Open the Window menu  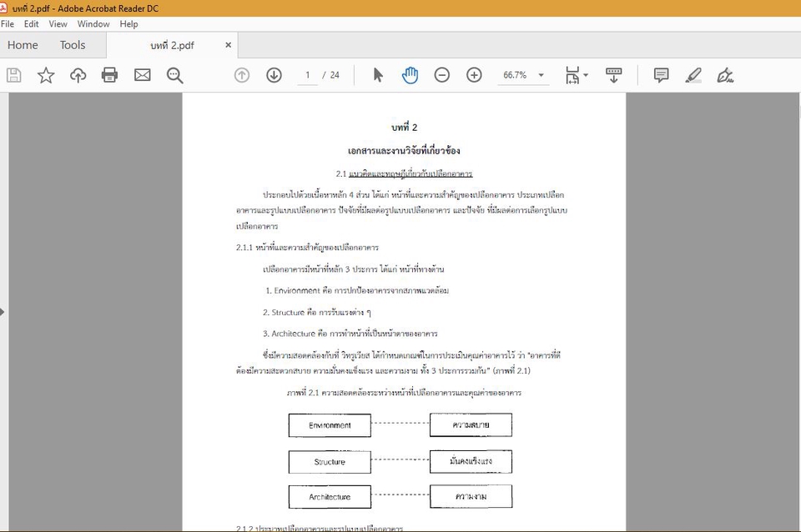click(x=93, y=24)
